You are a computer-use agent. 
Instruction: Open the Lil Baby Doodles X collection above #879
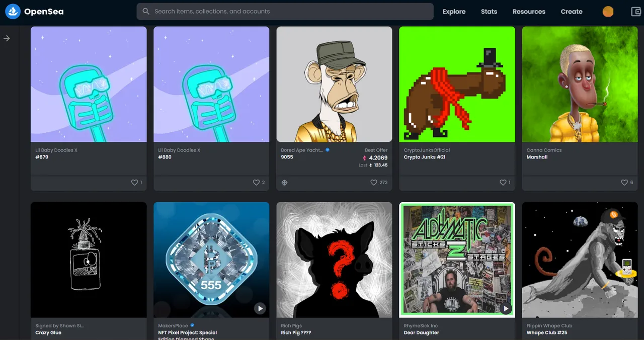[x=56, y=150]
